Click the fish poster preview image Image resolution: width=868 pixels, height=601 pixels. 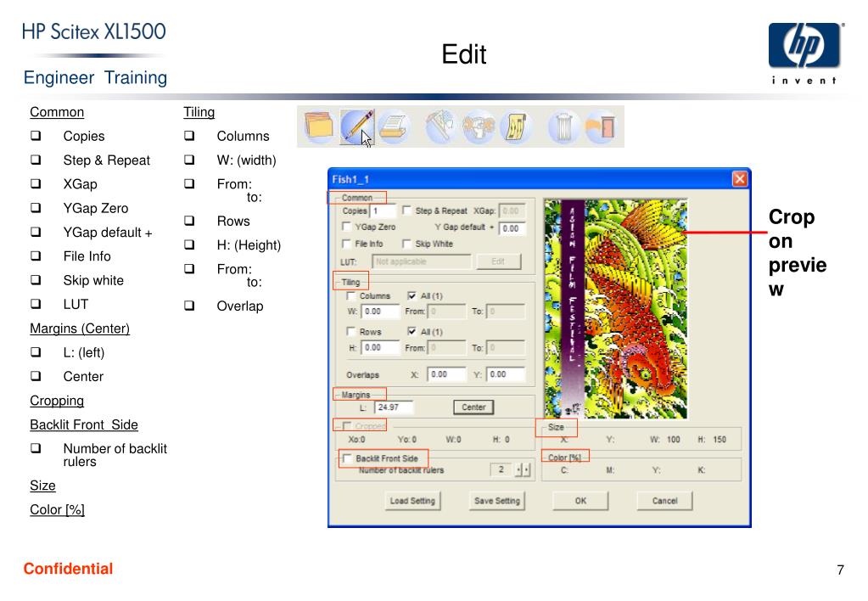point(615,308)
